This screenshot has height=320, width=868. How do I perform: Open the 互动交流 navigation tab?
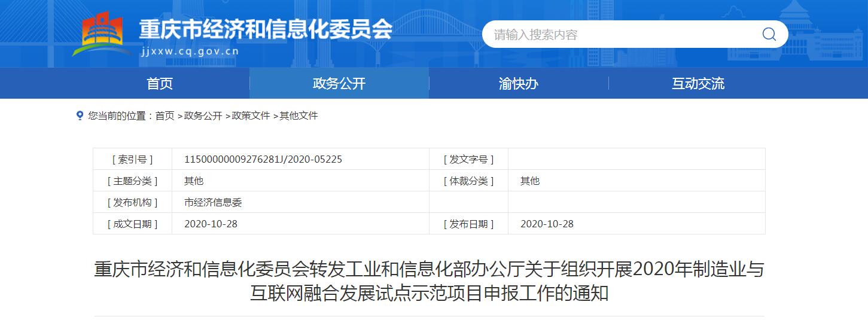click(698, 83)
